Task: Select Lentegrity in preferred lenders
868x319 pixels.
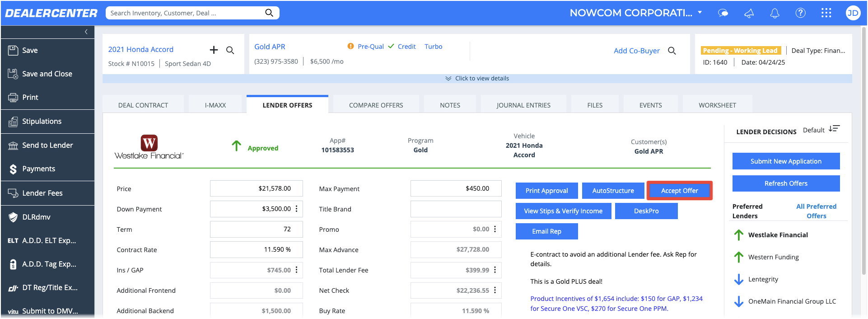Action: click(x=763, y=279)
